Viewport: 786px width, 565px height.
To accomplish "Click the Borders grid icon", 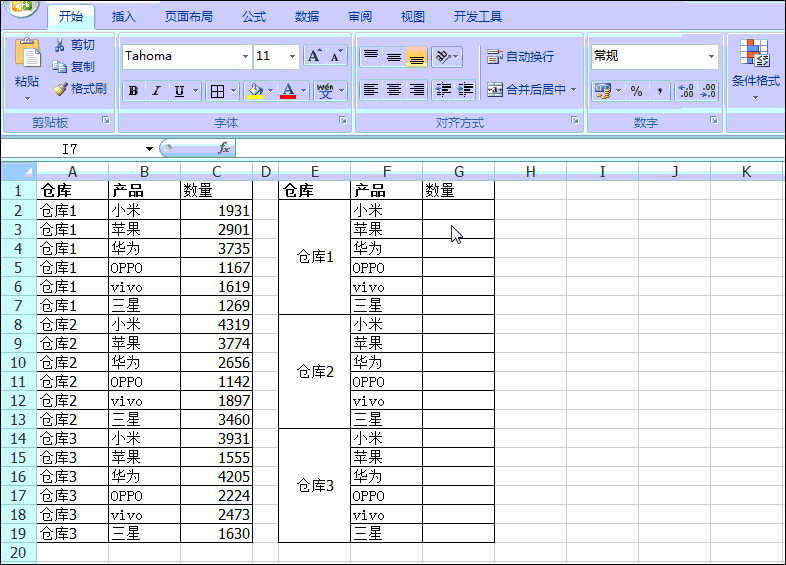I will point(217,91).
